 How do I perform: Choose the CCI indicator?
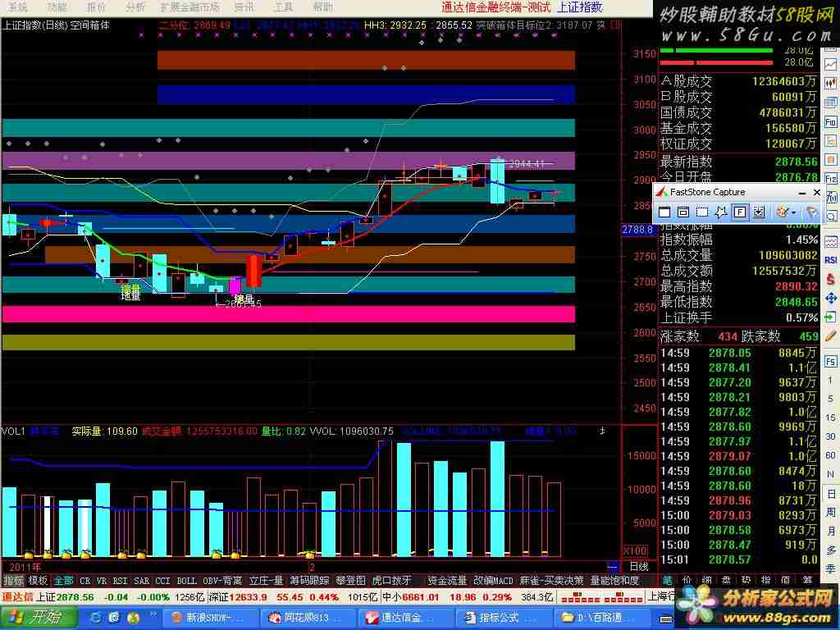[163, 580]
